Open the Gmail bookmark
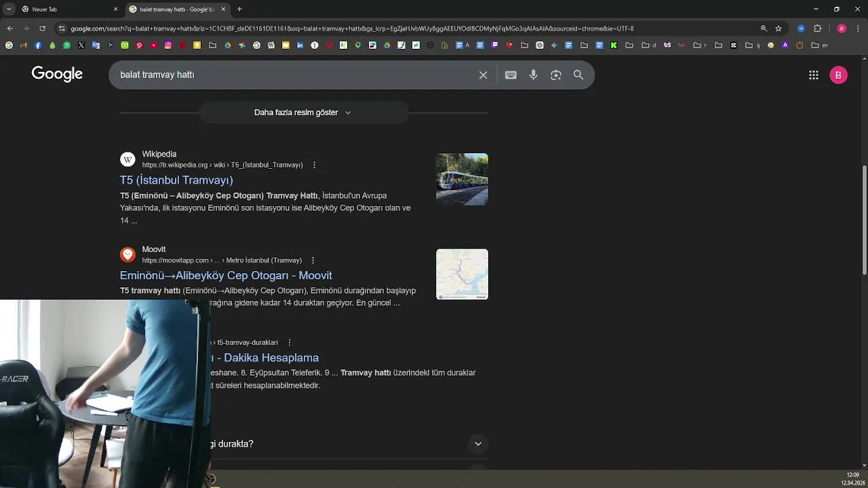868x488 pixels. [23, 45]
